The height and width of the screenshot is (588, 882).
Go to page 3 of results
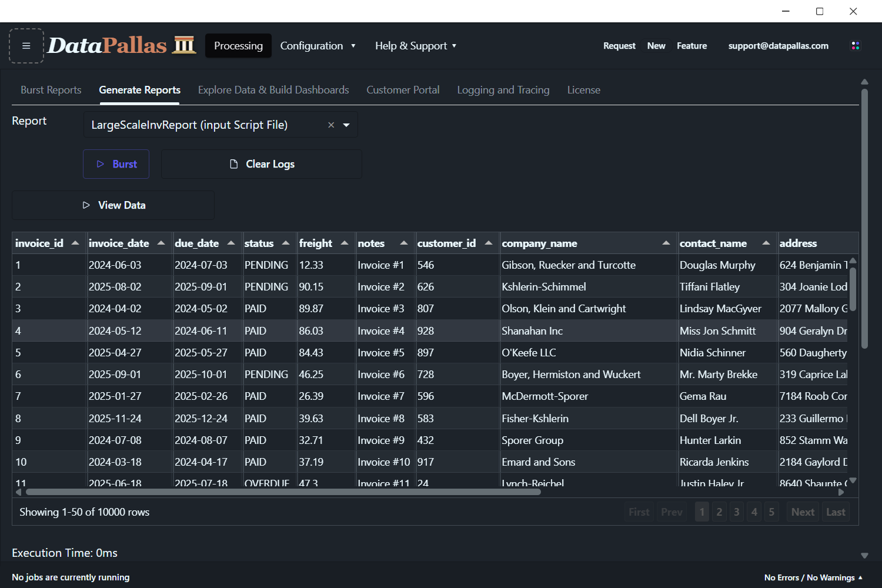(x=736, y=512)
